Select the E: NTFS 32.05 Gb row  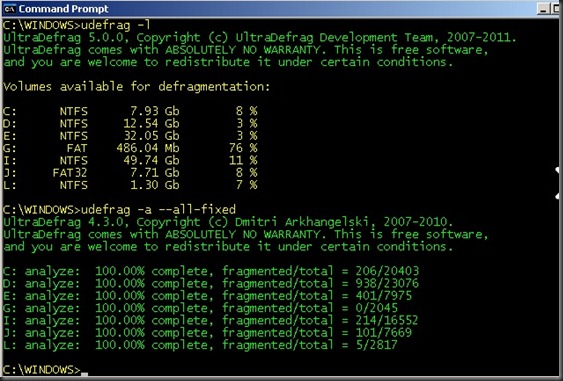tap(130, 136)
